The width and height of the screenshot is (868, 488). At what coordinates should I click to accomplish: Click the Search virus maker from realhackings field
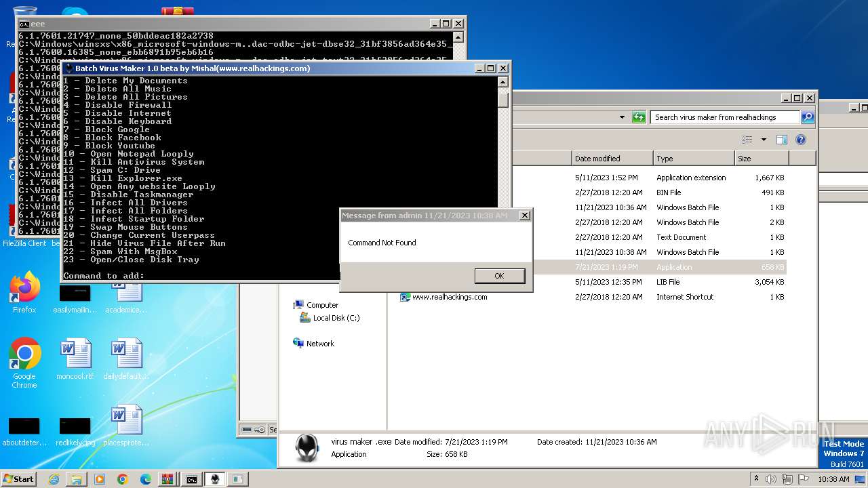[725, 117]
